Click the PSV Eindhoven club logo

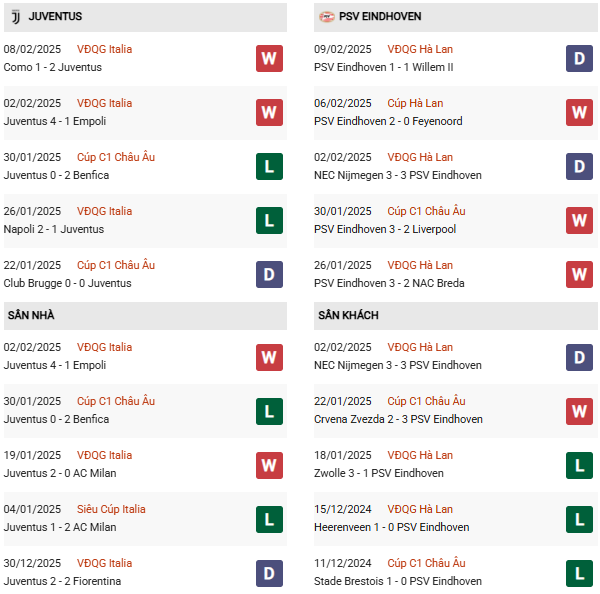327,17
